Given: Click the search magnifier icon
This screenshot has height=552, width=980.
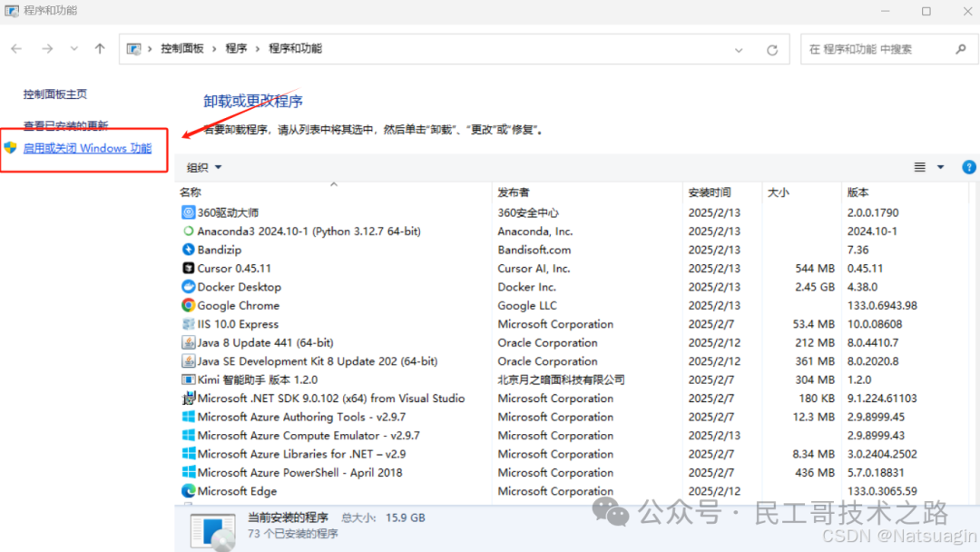Looking at the screenshot, I should click(x=961, y=49).
